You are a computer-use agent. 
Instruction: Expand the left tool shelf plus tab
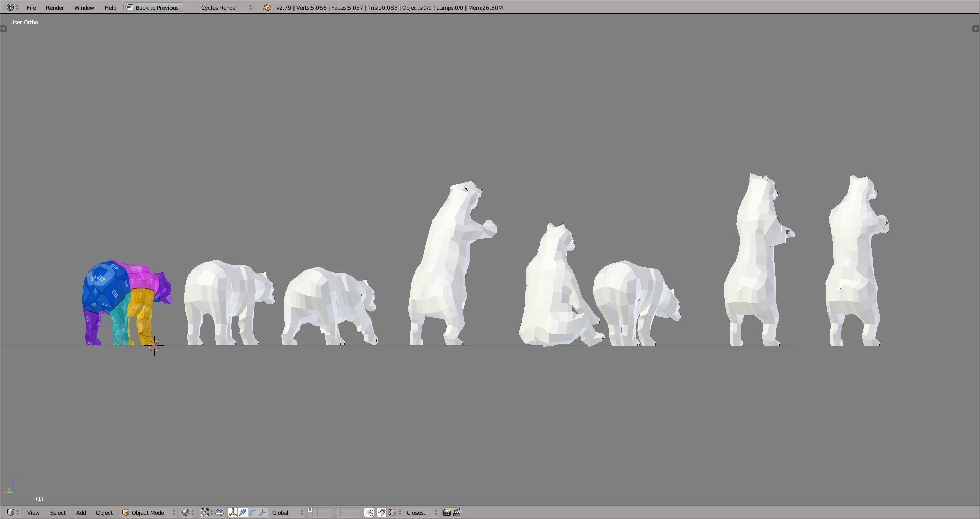4,29
